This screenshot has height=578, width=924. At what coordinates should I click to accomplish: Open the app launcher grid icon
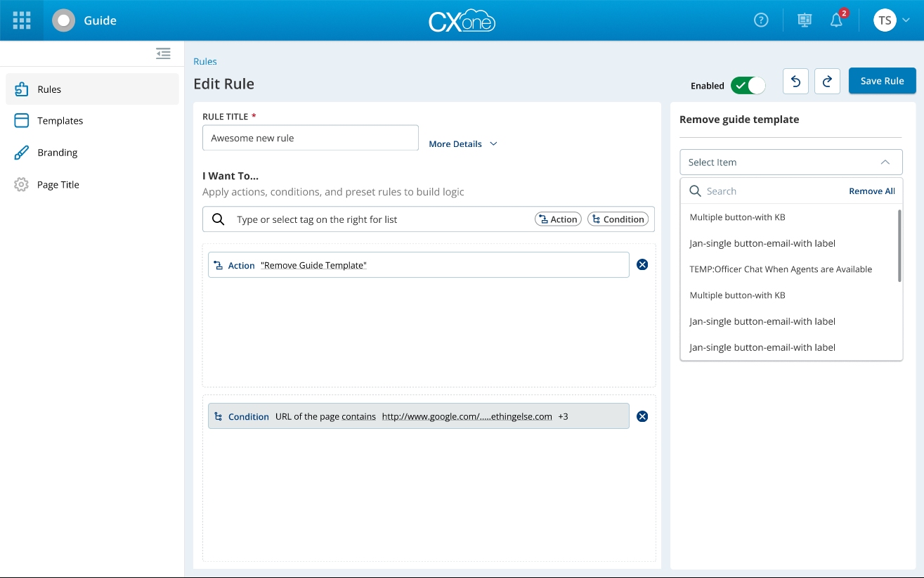click(22, 20)
